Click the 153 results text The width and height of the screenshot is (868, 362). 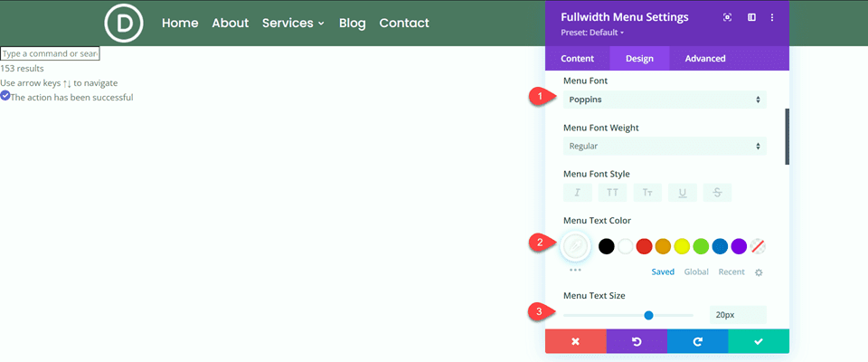(x=22, y=69)
